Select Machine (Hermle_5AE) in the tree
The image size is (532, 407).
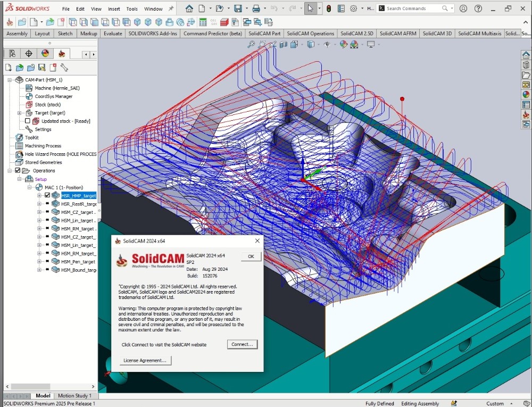(x=57, y=88)
